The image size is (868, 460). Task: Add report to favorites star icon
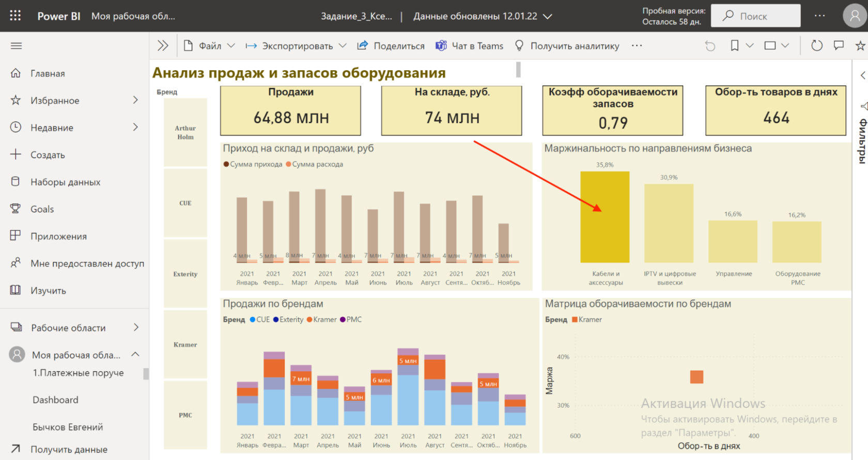click(x=860, y=46)
